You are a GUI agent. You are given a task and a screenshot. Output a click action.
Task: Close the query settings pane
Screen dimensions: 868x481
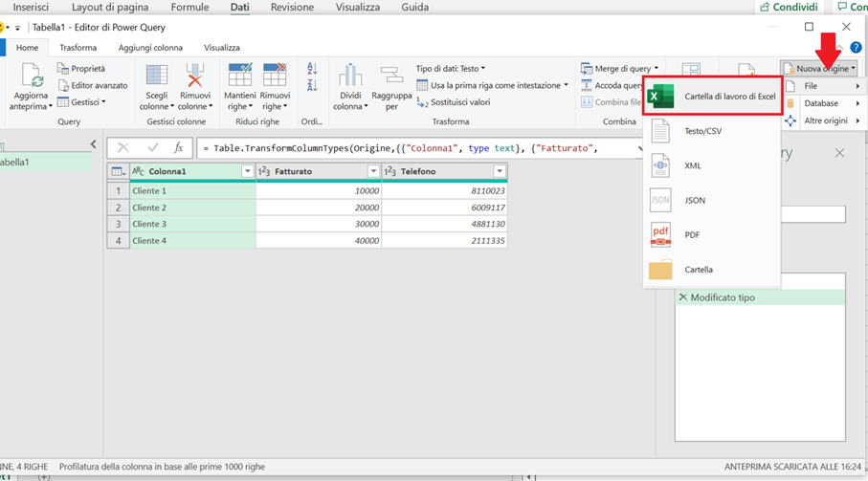839,153
